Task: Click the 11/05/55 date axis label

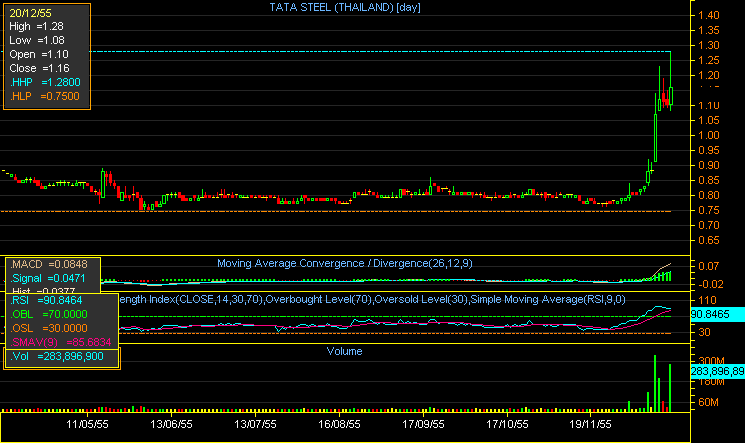Action: (87, 424)
